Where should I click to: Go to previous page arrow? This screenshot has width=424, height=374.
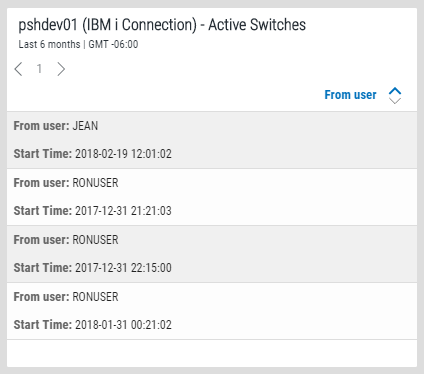[18, 69]
